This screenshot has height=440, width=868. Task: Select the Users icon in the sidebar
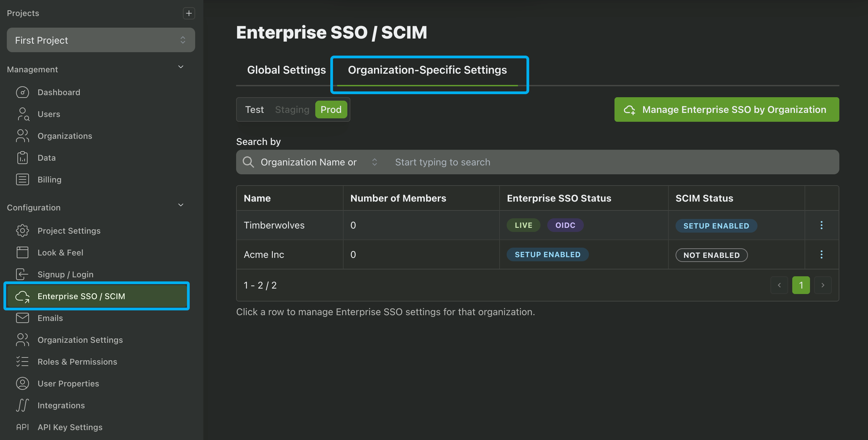click(x=22, y=114)
